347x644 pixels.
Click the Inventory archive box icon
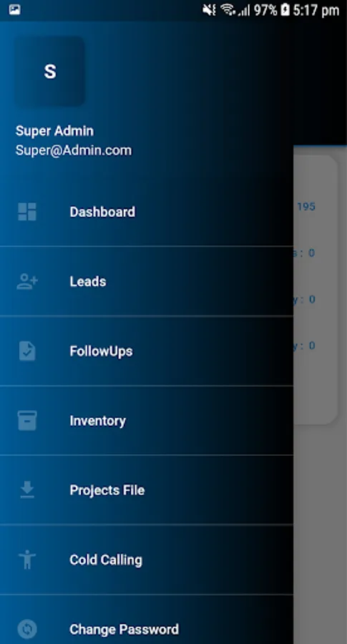27,421
